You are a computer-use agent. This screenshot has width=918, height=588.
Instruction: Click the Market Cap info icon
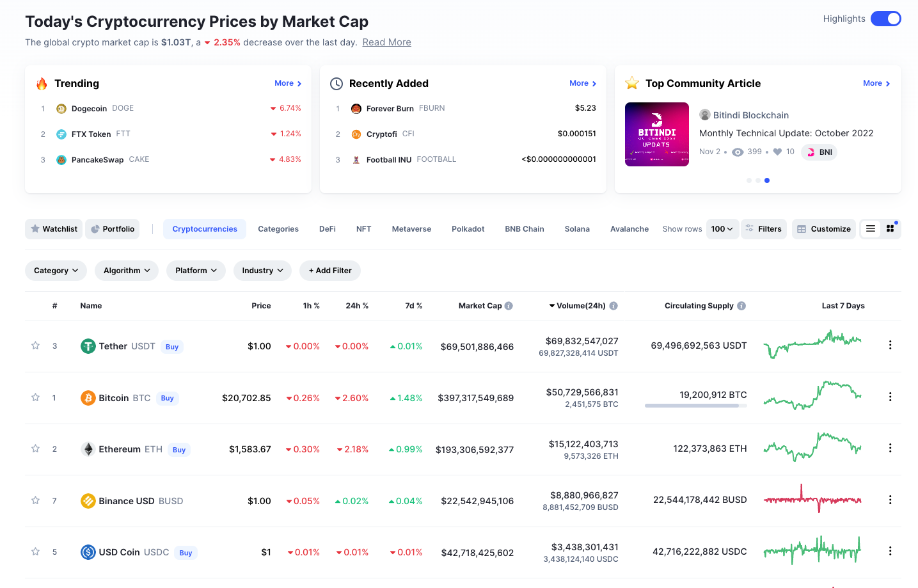pos(509,306)
